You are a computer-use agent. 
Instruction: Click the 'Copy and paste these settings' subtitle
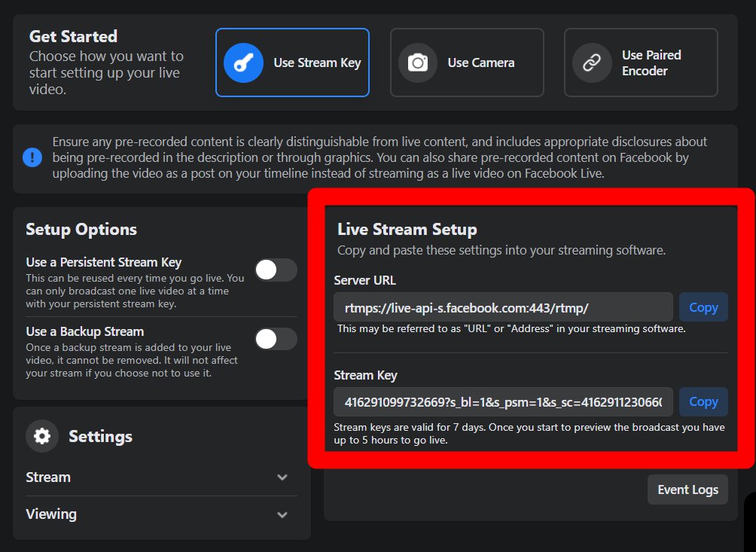501,250
